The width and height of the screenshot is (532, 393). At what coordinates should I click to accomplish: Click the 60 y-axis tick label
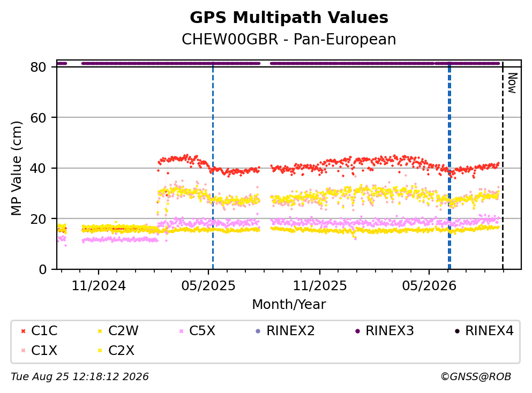click(x=38, y=118)
